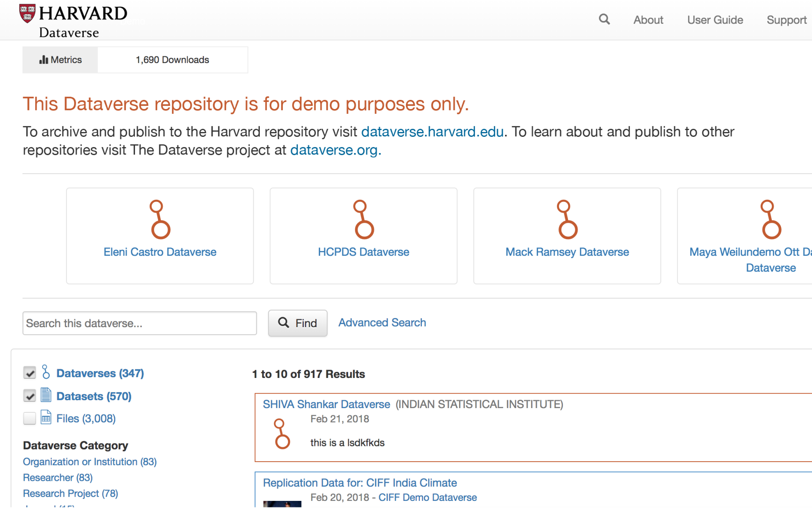
Task: Open the User Guide menu item
Action: pos(715,20)
